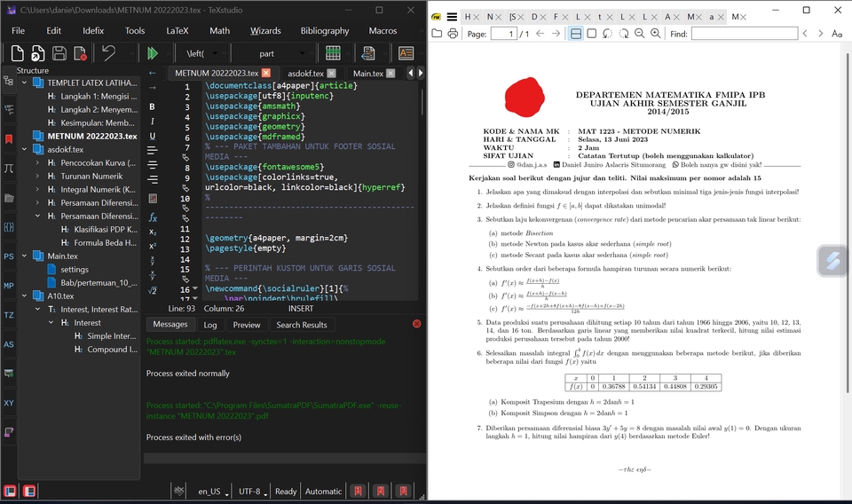Open the table insert grid icon
The height and width of the screenshot is (504, 852).
pyautogui.click(x=333, y=53)
